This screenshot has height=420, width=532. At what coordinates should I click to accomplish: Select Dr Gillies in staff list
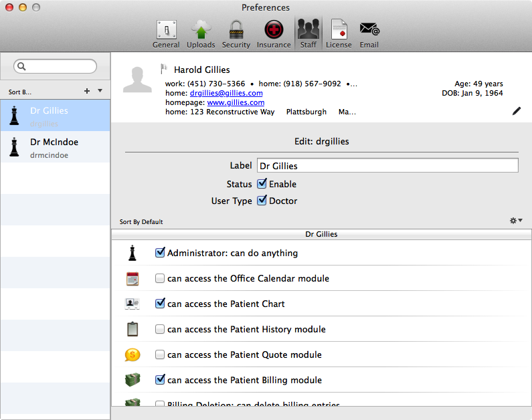tap(55, 115)
